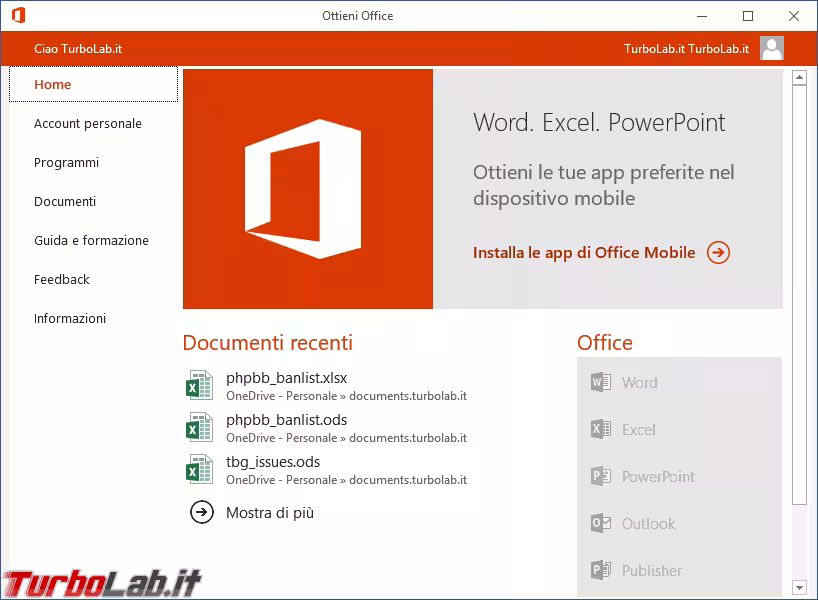Image resolution: width=818 pixels, height=600 pixels.
Task: Click the scrollbar up arrow
Action: 799,78
